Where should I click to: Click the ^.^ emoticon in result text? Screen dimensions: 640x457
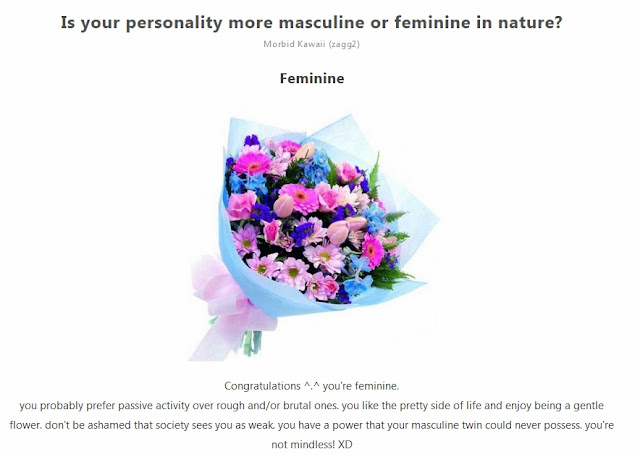coord(311,386)
